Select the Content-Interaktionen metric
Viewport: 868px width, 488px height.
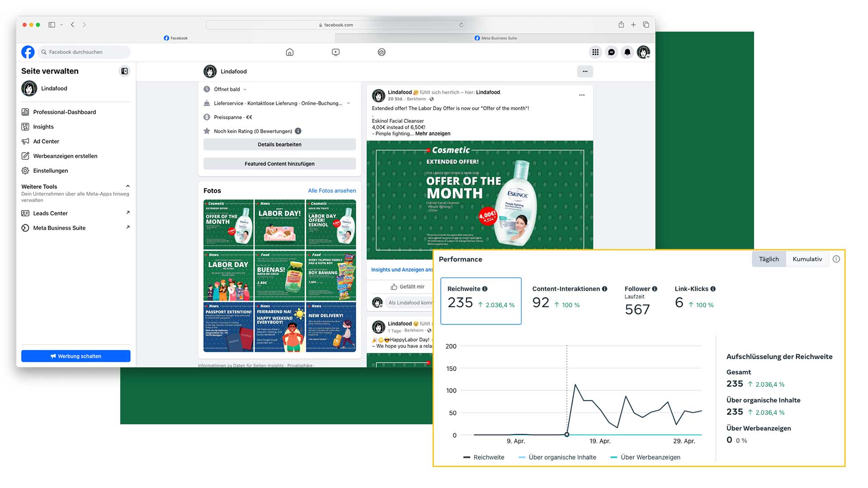pos(570,298)
